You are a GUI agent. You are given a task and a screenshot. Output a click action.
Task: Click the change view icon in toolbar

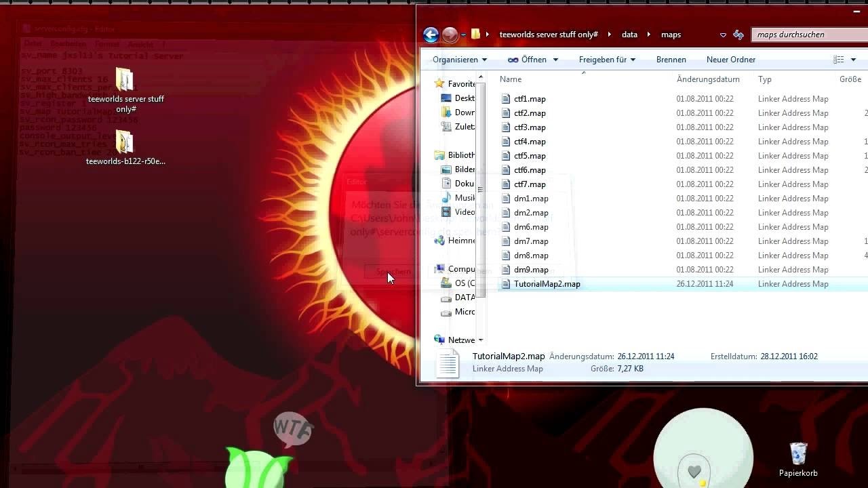pos(839,60)
